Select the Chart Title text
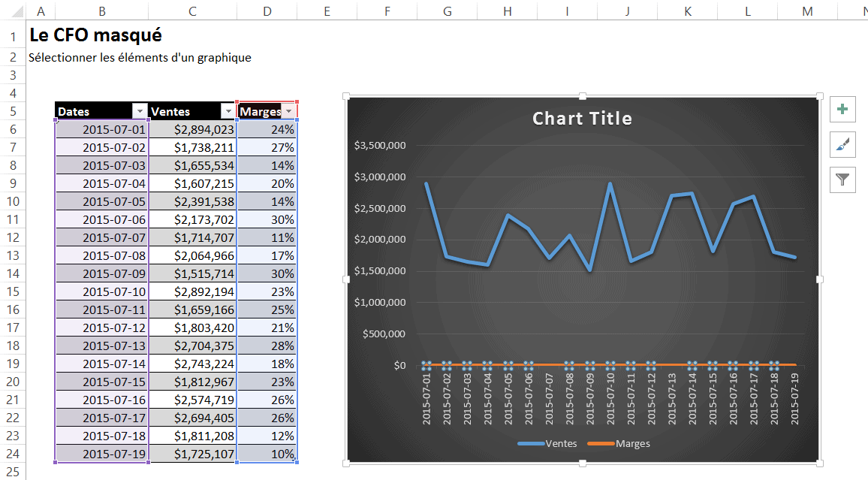The width and height of the screenshot is (868, 480). tap(582, 119)
